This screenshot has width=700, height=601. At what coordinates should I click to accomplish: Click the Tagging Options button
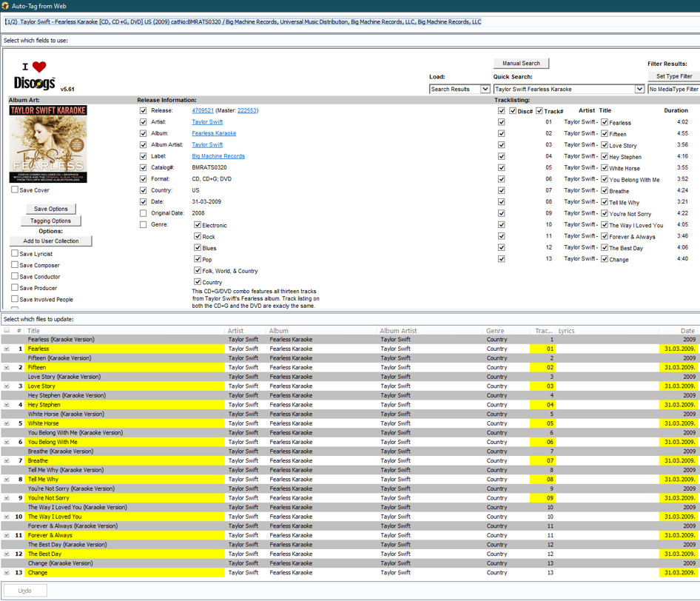pos(50,221)
